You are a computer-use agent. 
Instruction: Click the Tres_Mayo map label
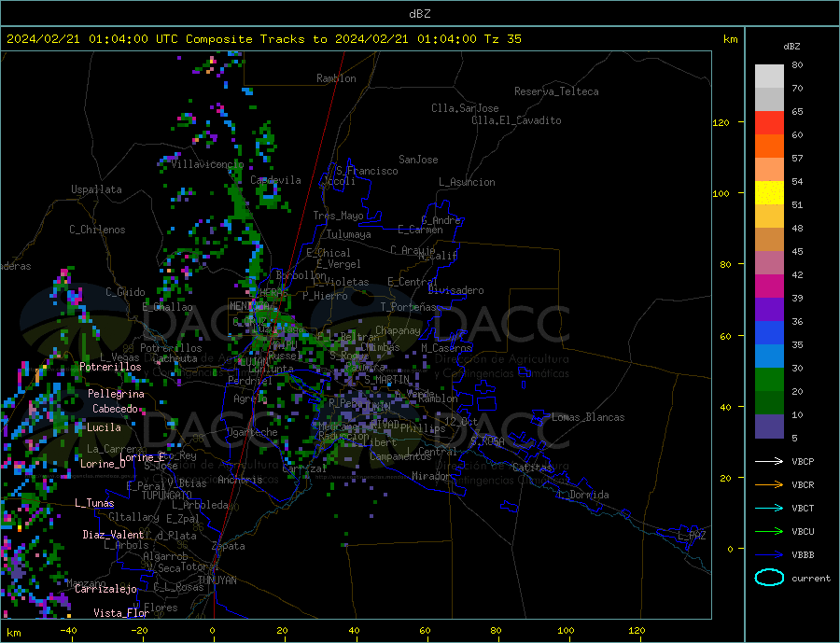tap(338, 216)
